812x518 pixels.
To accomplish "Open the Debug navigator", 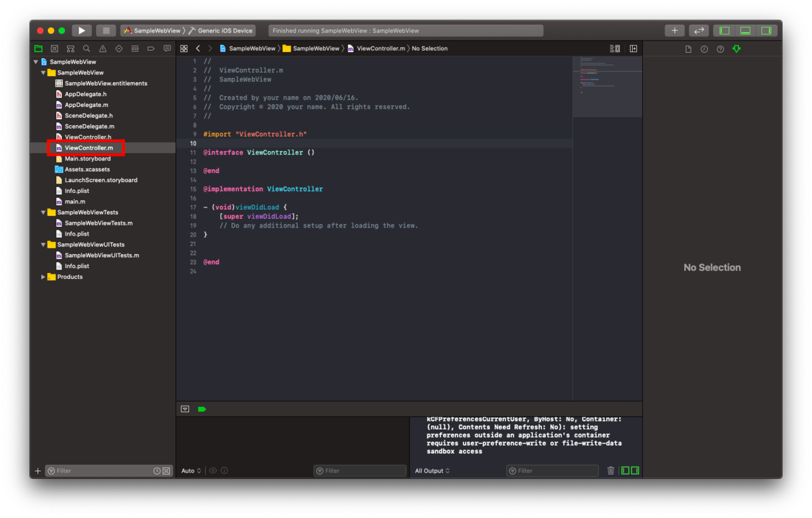I will pyautogui.click(x=135, y=49).
